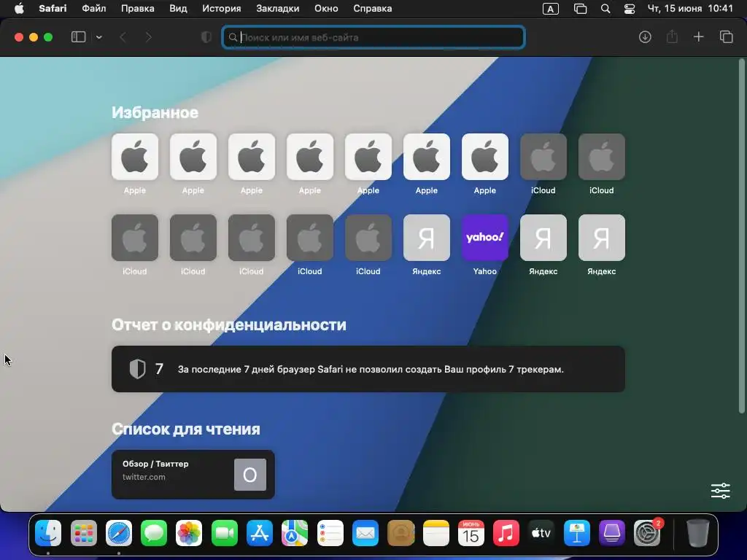Viewport: 747px width, 560px height.
Task: Click the Список для чтения heading
Action: (186, 429)
